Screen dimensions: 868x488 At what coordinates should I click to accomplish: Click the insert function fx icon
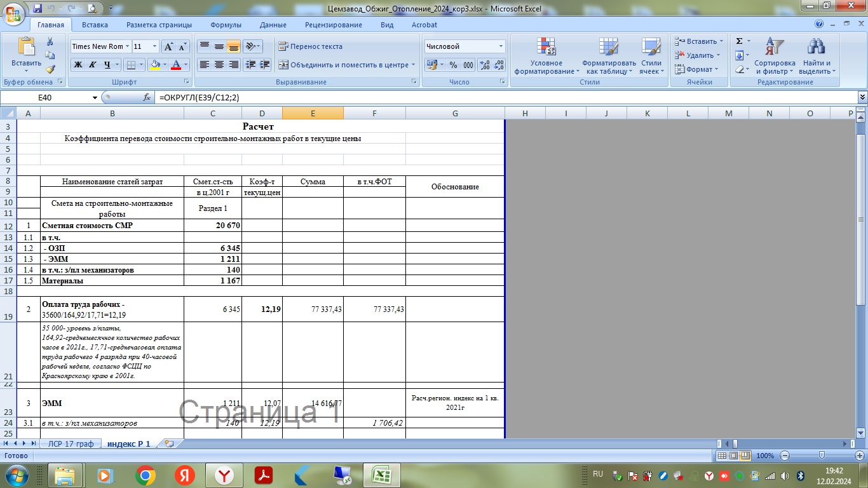(147, 98)
